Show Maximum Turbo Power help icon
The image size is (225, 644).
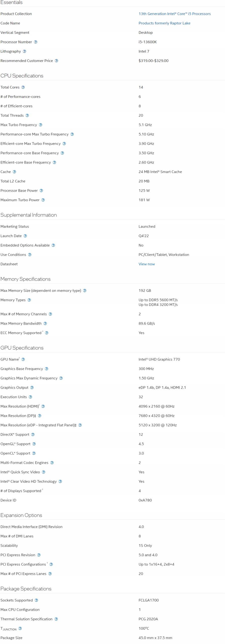tap(43, 200)
